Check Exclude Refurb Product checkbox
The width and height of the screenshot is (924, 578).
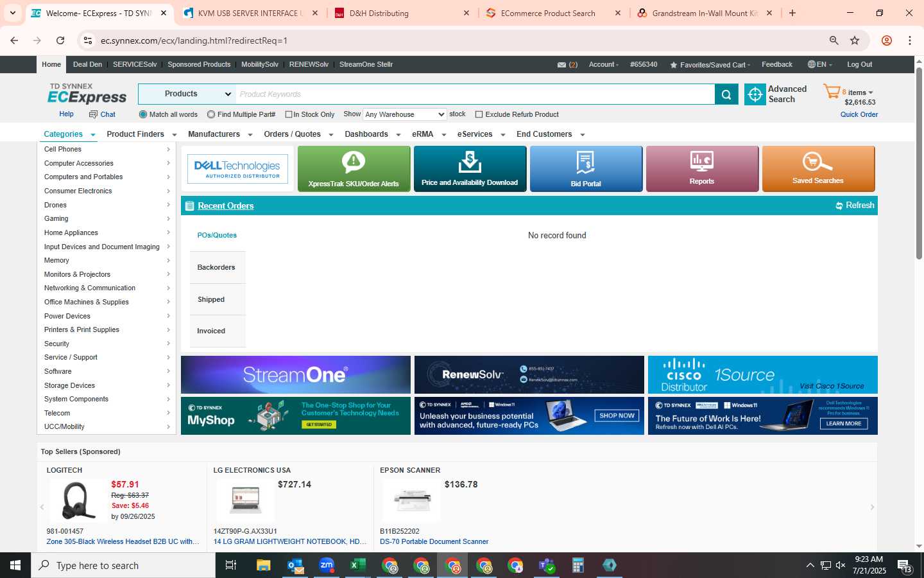[x=479, y=114]
